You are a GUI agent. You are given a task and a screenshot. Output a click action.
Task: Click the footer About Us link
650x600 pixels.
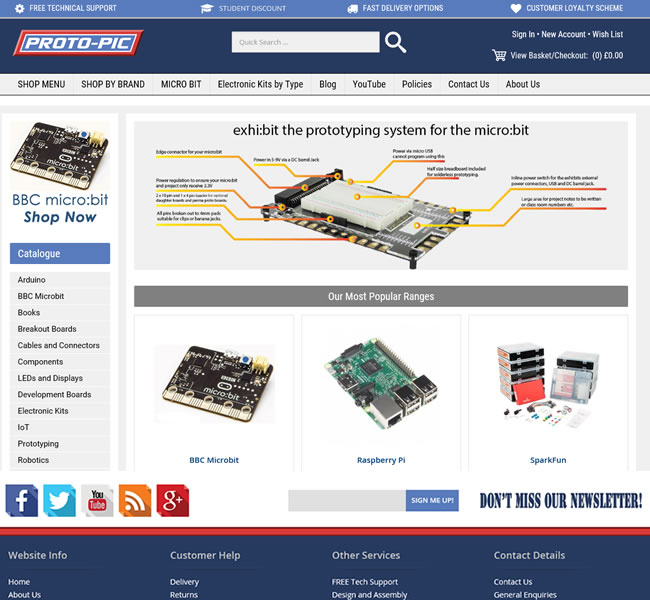[x=24, y=595]
